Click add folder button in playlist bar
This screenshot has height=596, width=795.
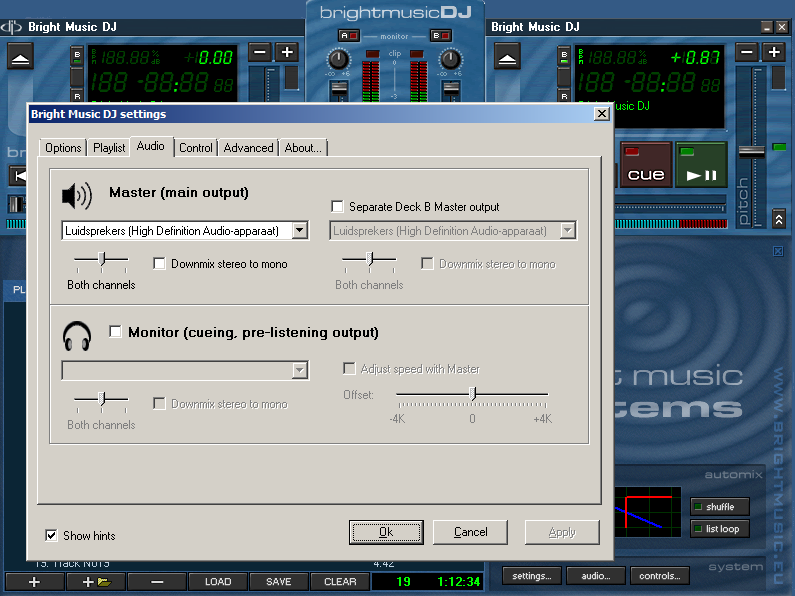point(96,582)
